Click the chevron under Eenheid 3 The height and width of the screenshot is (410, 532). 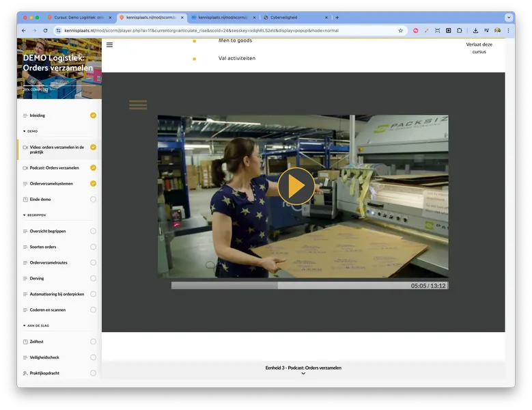coord(303,374)
